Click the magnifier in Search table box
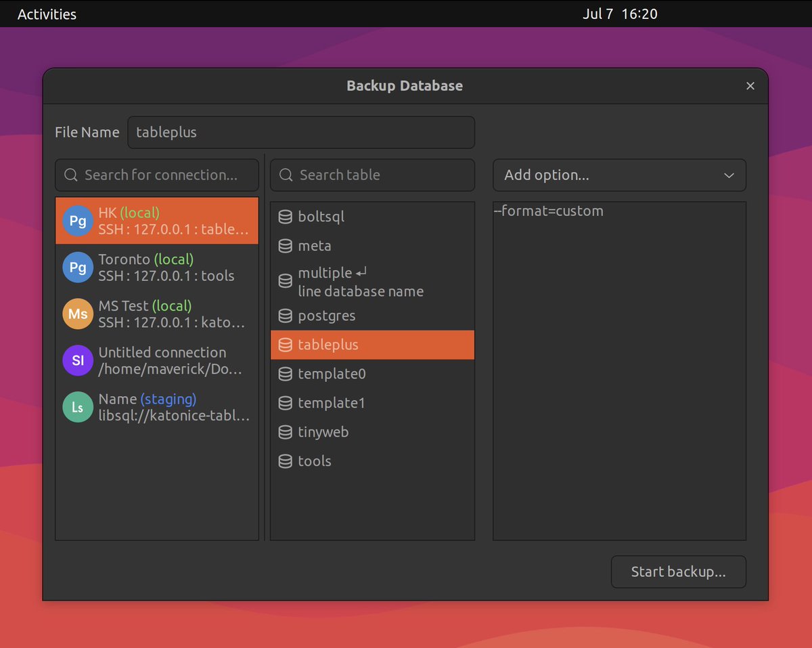This screenshot has width=812, height=648. (286, 175)
